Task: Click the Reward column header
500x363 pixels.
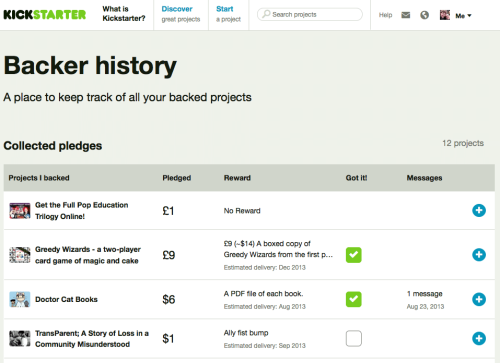Action: click(237, 178)
